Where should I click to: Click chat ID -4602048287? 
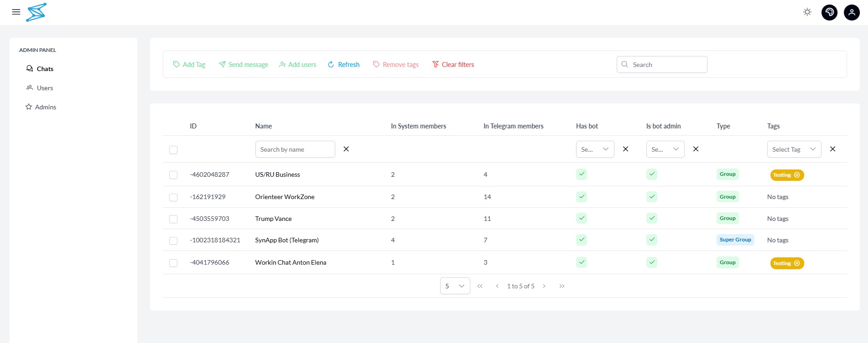(x=209, y=174)
